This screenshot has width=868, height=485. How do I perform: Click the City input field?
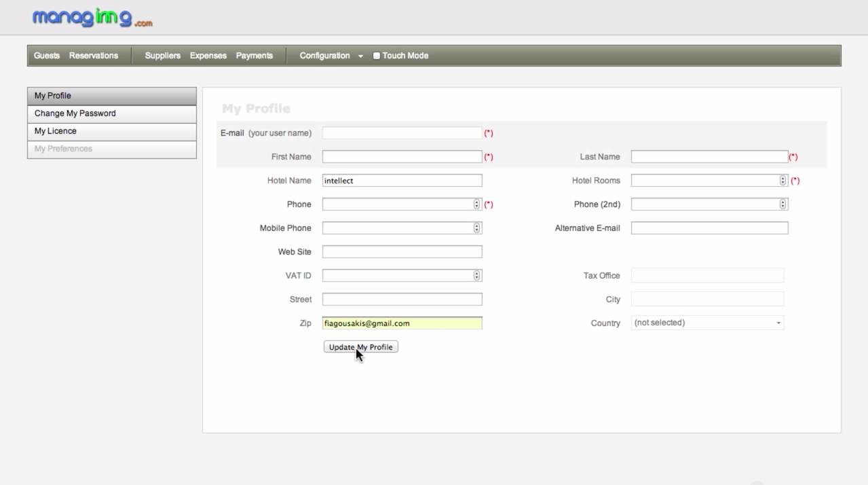tap(707, 299)
